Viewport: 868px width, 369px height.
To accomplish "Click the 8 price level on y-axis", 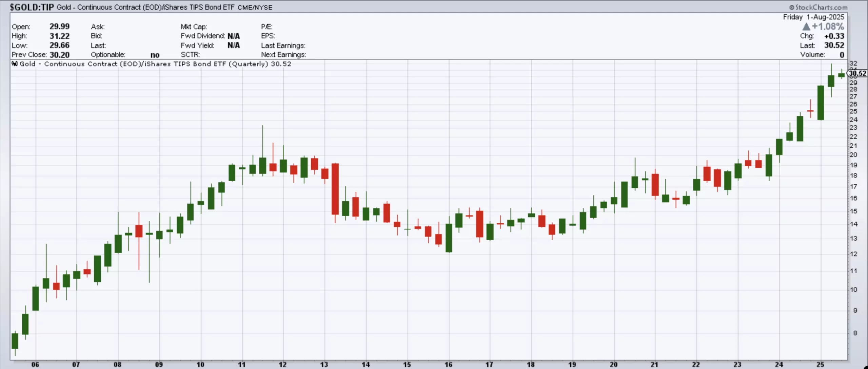I will [855, 333].
